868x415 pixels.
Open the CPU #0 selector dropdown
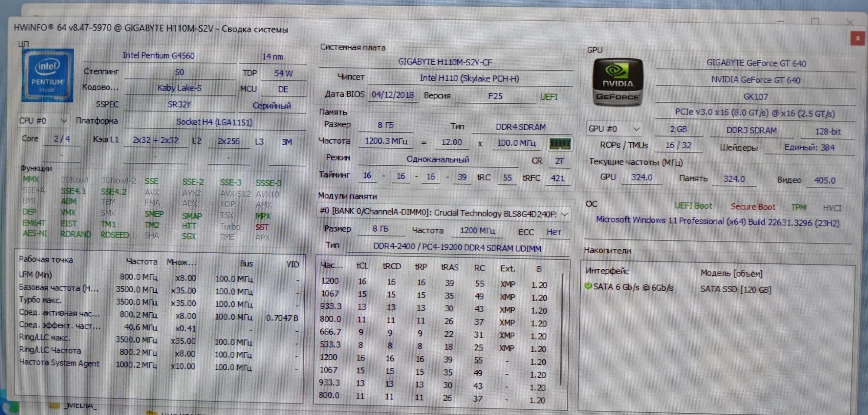point(43,121)
